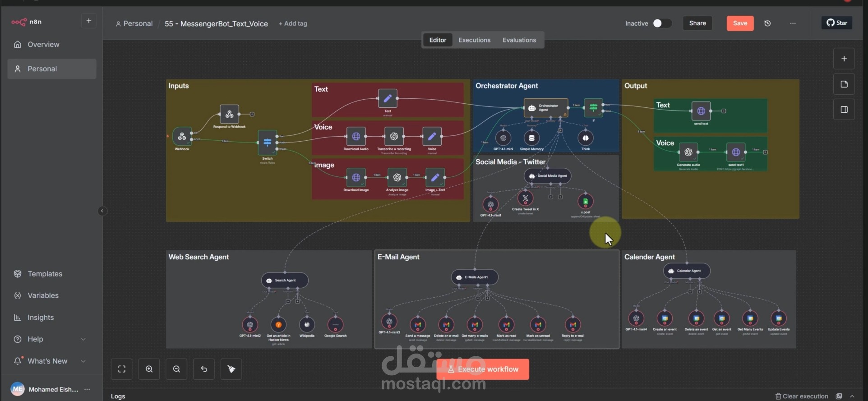
Task: Open workflow history
Action: (767, 23)
